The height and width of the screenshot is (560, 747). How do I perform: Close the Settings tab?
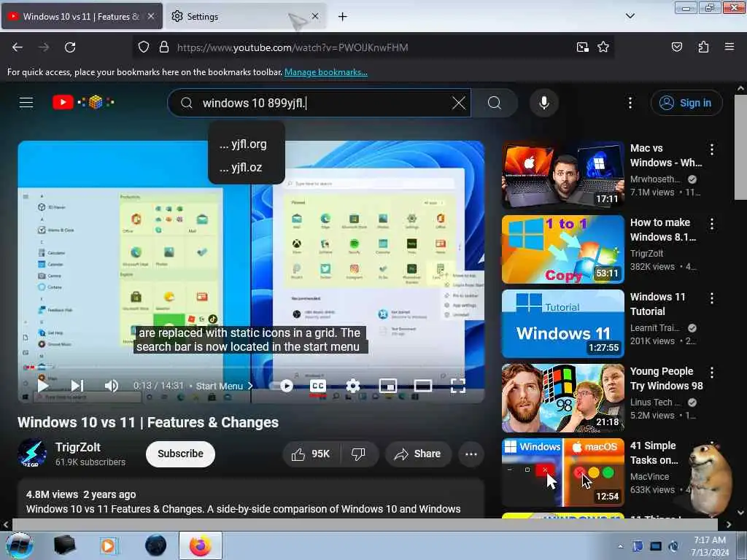pyautogui.click(x=315, y=16)
